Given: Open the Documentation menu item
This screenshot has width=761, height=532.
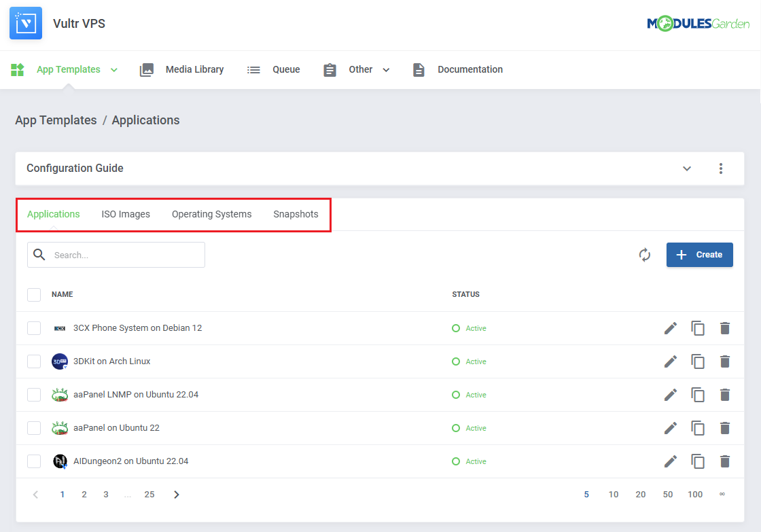Looking at the screenshot, I should coord(470,69).
